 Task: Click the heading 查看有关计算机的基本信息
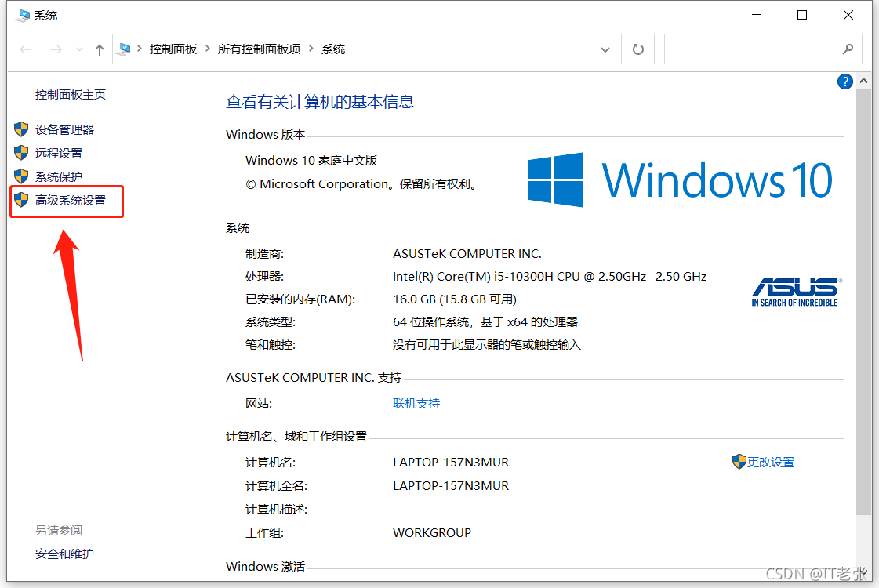coord(320,102)
